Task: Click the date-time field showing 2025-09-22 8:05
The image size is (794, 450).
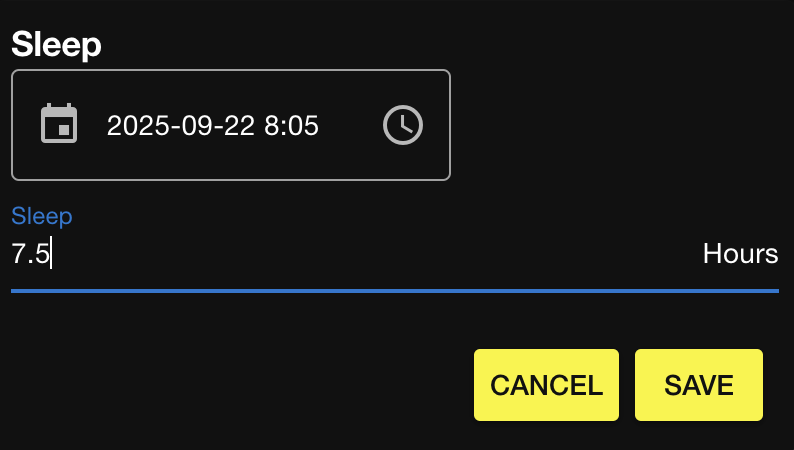Action: point(230,125)
